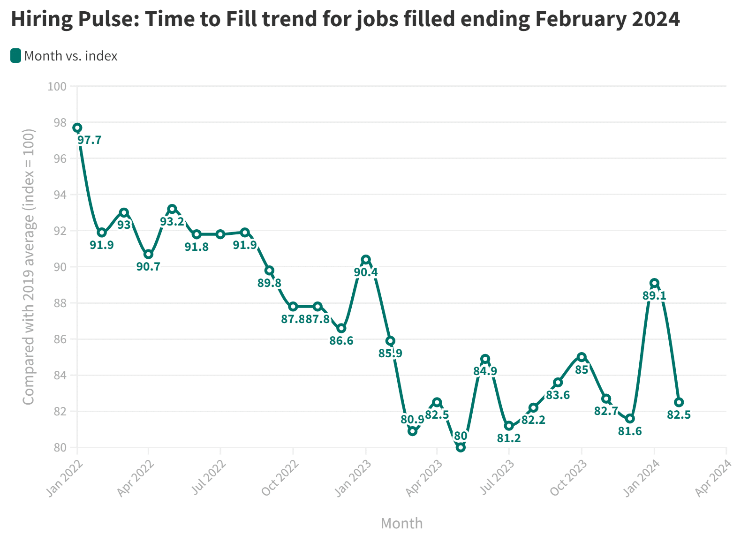The height and width of the screenshot is (542, 756).
Task: Click the 'Oct 2022' x-axis label
Action: pyautogui.click(x=280, y=477)
